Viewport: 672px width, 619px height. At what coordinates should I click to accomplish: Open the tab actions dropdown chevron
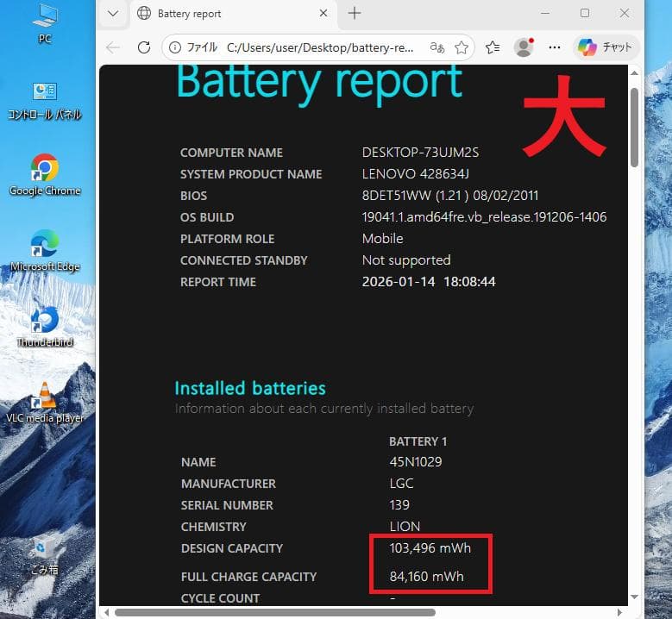click(113, 13)
